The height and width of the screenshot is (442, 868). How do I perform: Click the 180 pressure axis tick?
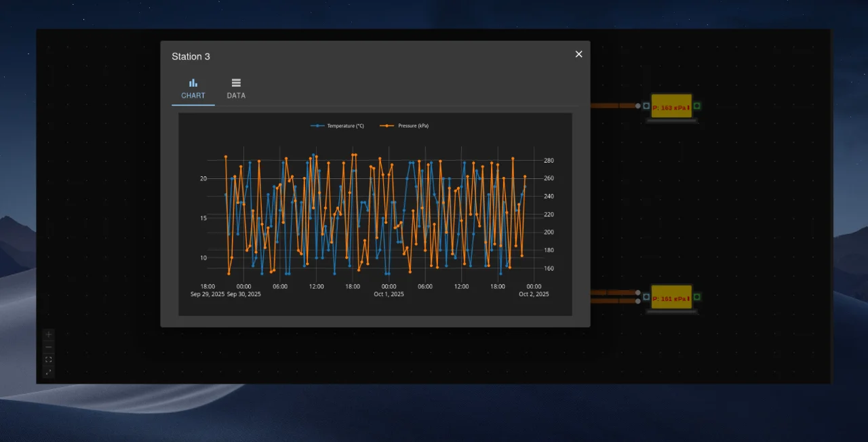point(549,251)
